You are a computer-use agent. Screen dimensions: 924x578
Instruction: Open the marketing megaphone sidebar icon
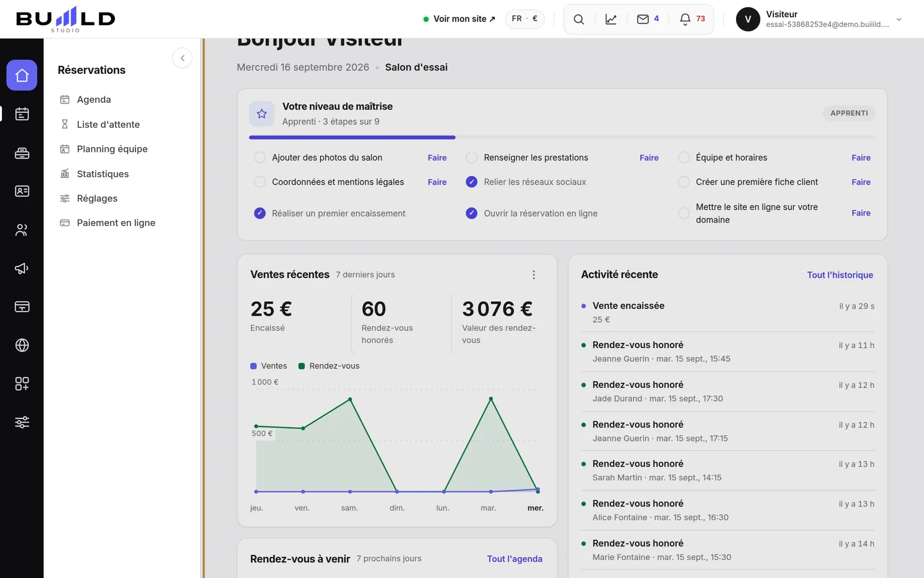coord(22,268)
